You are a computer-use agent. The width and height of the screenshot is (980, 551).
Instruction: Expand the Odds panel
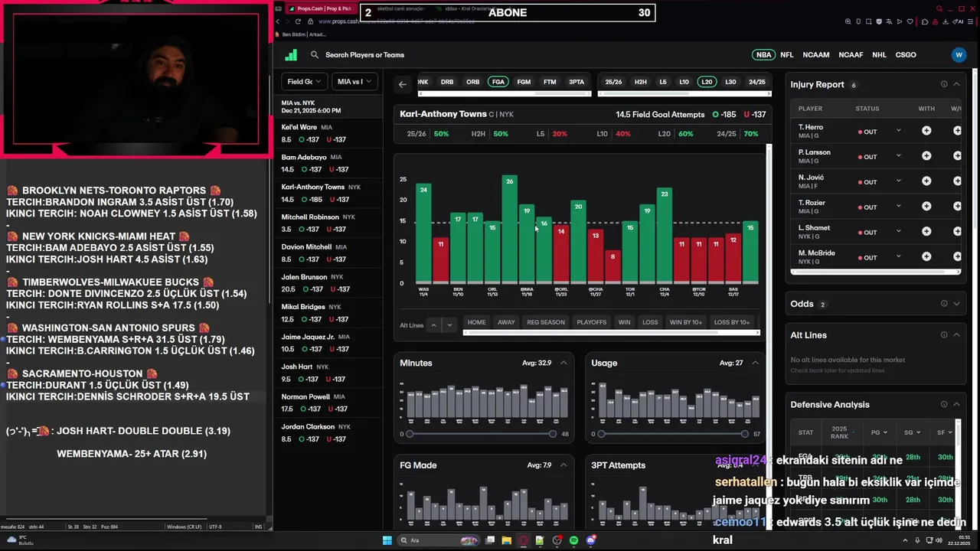[956, 304]
